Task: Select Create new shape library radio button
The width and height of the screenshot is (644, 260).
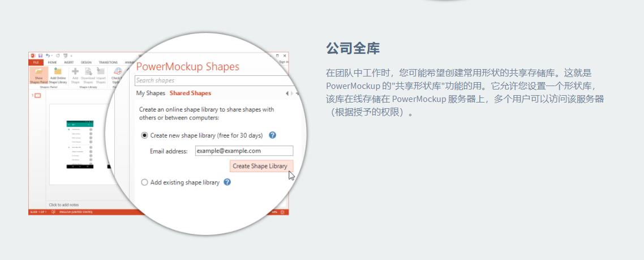Action: click(x=144, y=135)
